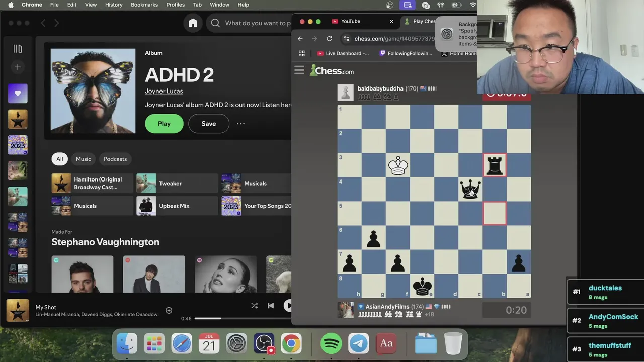644x362 pixels.
Task: Reload the chess.com page
Action: pyautogui.click(x=329, y=39)
